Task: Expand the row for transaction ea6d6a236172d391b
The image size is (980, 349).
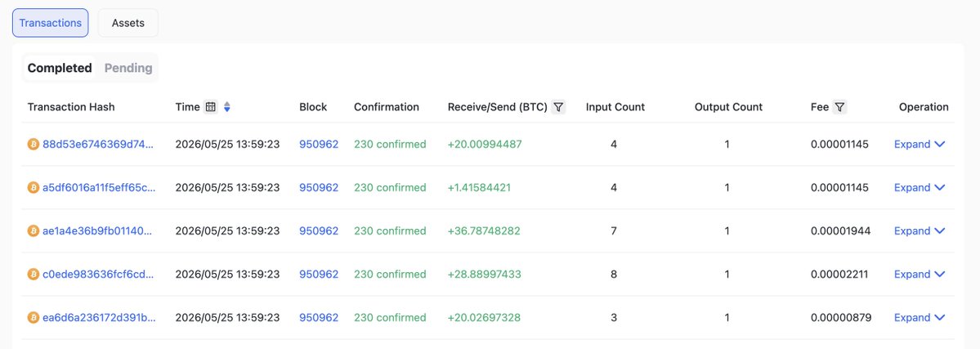Action: point(920,318)
